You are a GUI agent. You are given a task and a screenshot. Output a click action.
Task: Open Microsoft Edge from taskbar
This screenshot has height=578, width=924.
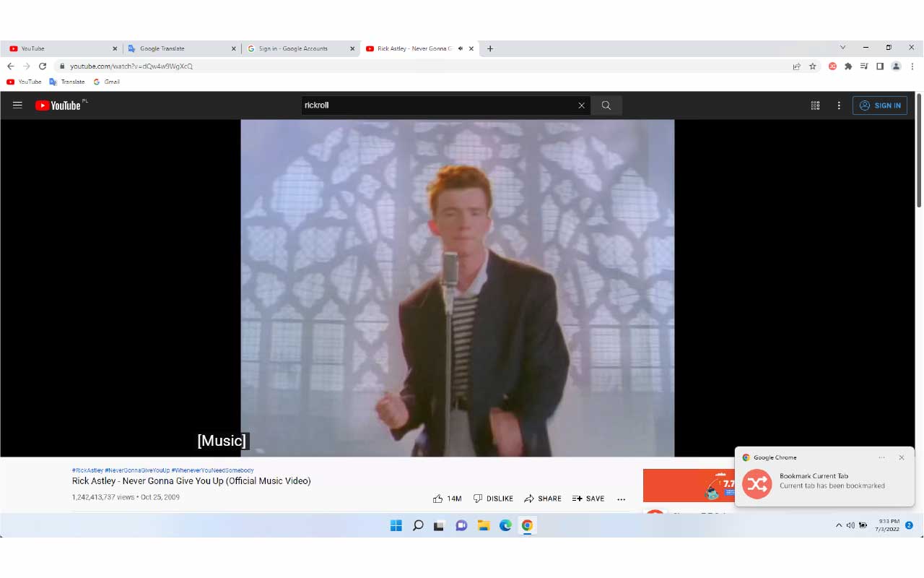(x=505, y=525)
